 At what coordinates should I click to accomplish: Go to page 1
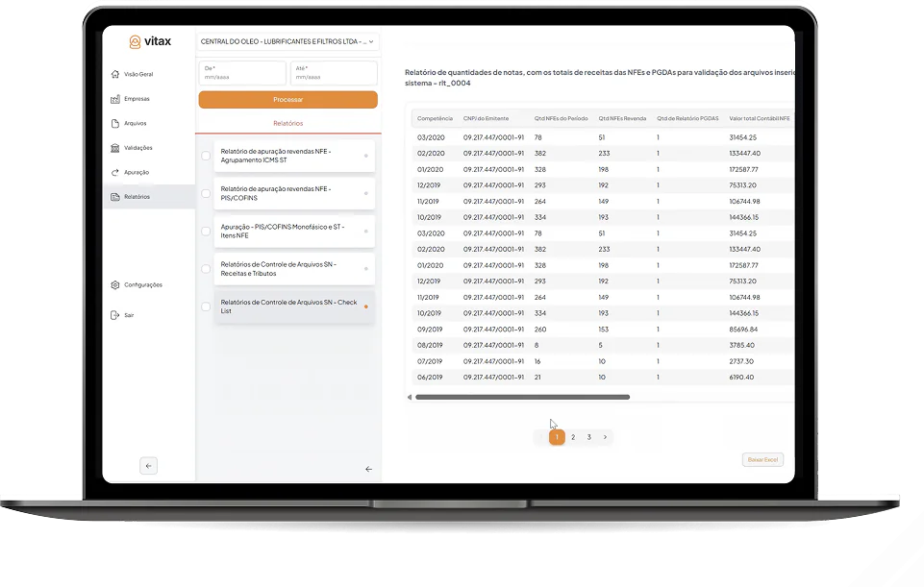pyautogui.click(x=557, y=437)
